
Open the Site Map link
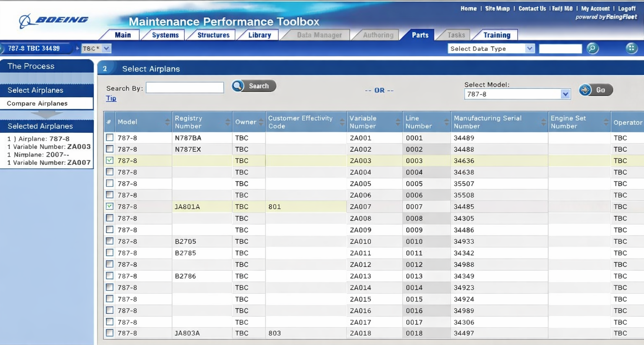[497, 8]
